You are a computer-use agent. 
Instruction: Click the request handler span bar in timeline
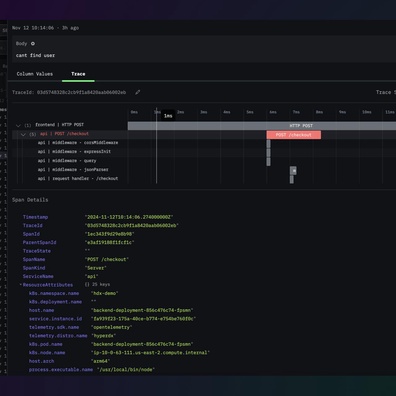click(x=292, y=179)
